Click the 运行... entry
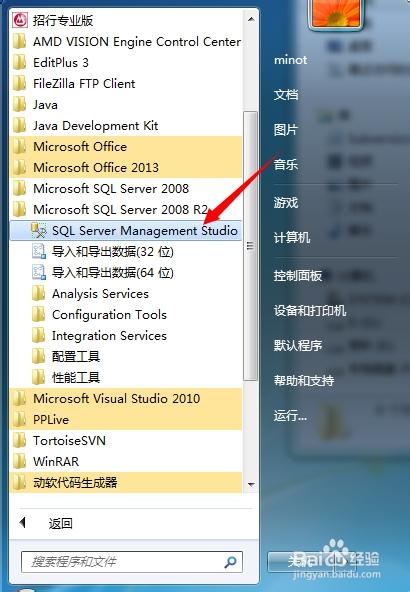The width and height of the screenshot is (410, 592). [x=290, y=415]
